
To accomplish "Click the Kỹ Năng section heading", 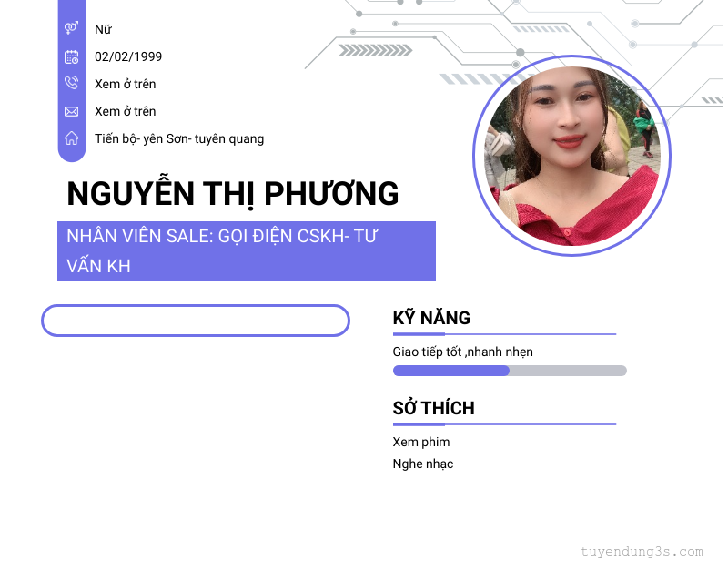I will [431, 318].
